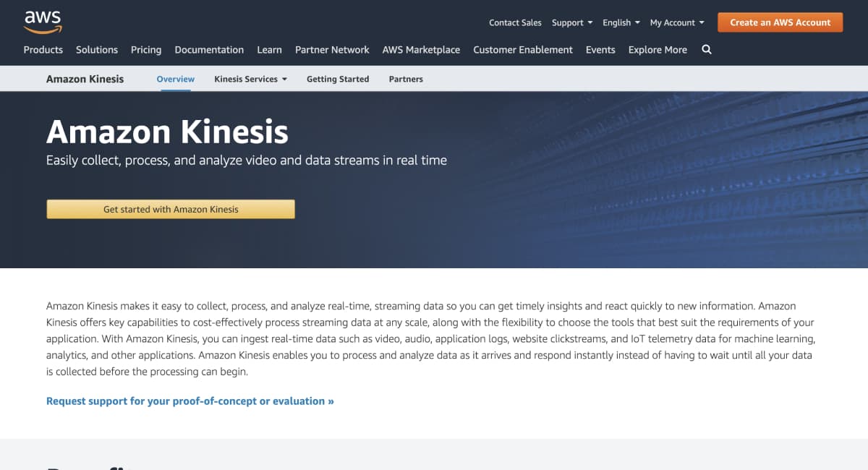Click Explore More in navigation
868x470 pixels.
coord(658,49)
